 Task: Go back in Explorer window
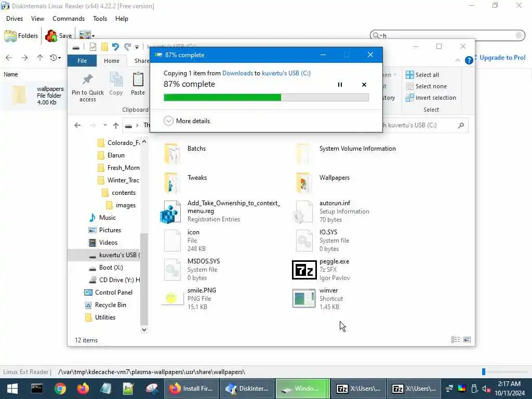[77, 125]
